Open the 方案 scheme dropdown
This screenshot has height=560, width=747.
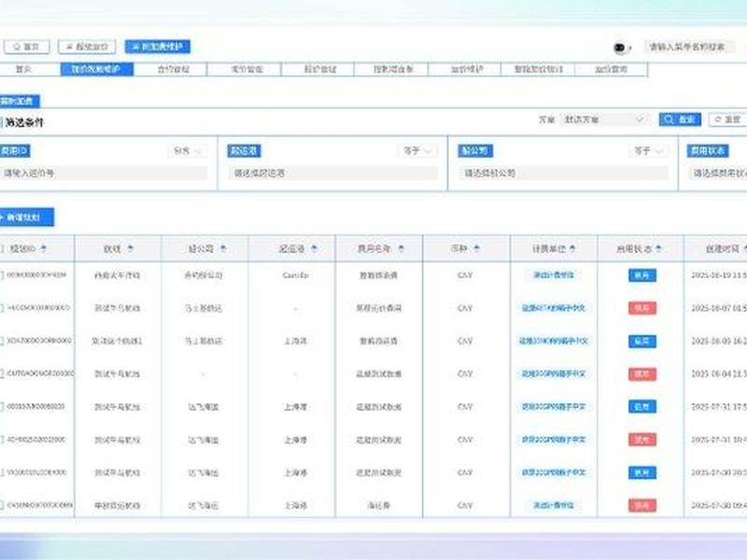604,119
